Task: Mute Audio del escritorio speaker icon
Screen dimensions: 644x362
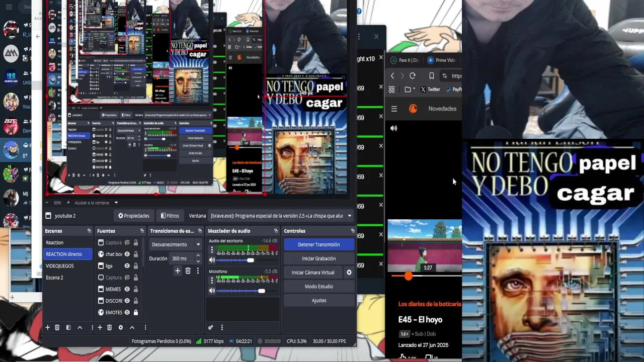Action: click(212, 260)
